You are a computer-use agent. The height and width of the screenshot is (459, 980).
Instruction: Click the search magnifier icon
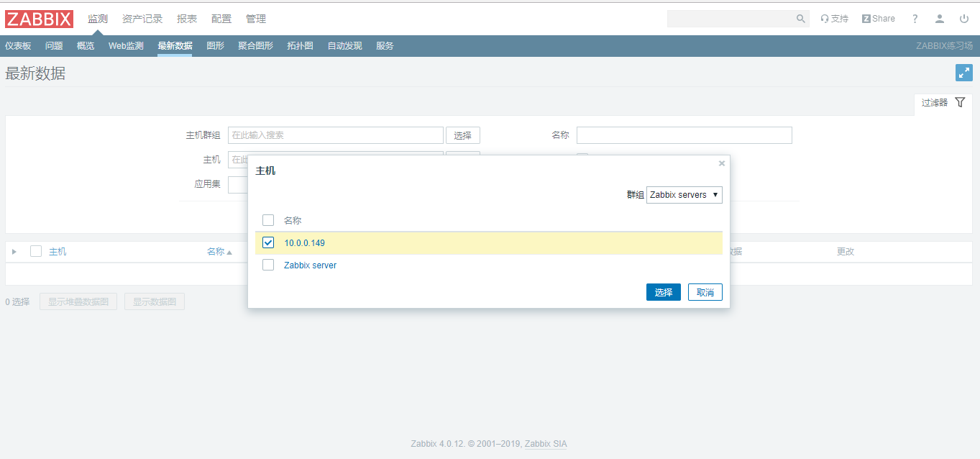(801, 19)
